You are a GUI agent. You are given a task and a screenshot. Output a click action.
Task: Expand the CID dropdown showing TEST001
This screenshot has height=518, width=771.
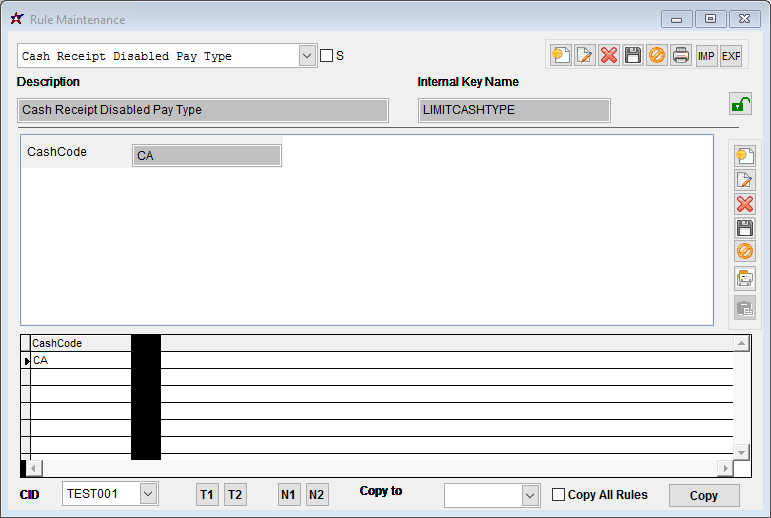[148, 494]
